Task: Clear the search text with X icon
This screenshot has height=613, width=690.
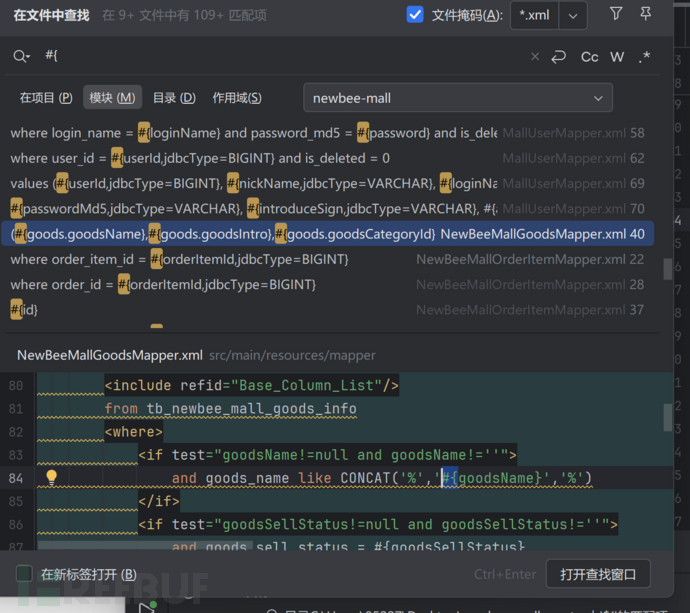Action: tap(535, 57)
